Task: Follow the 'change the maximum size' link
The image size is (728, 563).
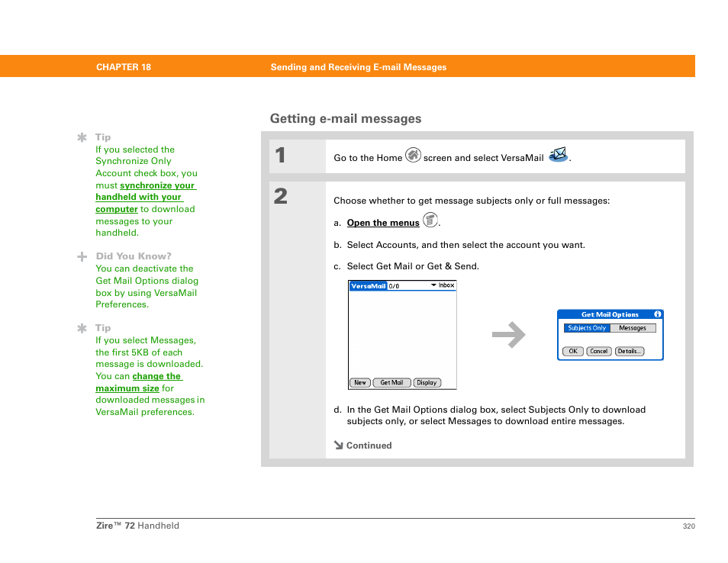Action: 140,382
